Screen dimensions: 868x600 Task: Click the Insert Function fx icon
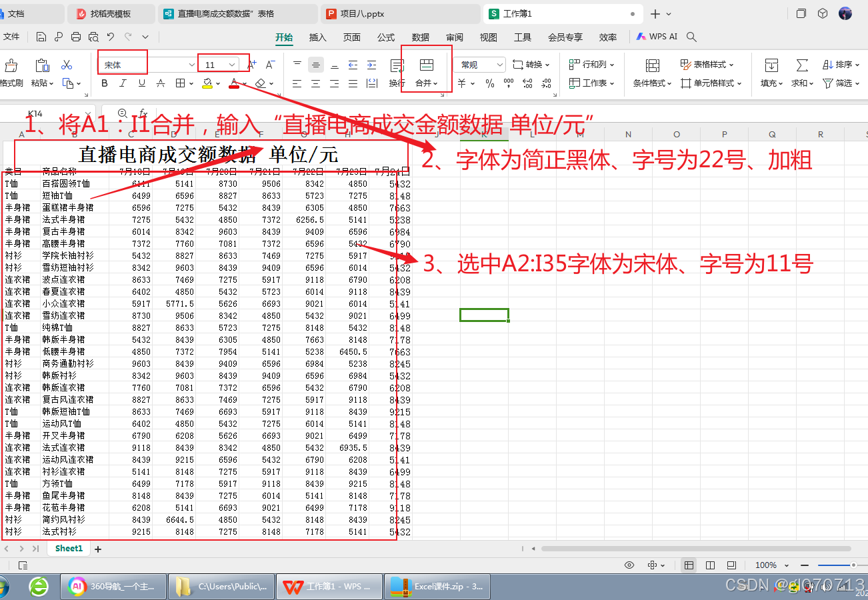tap(143, 113)
